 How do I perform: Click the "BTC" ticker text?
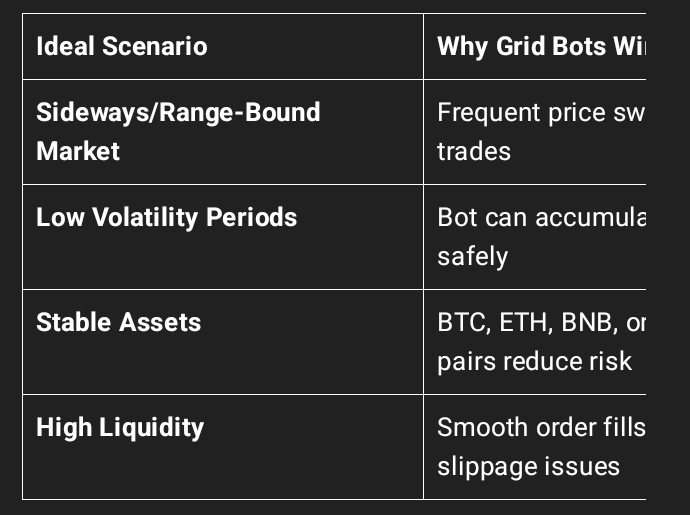point(460,322)
